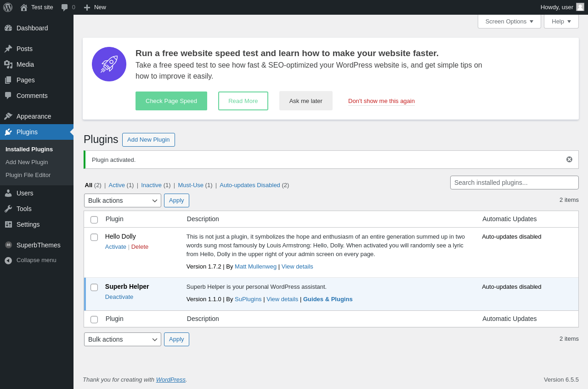This screenshot has width=588, height=389.
Task: Open the Test site menu
Action: pyautogui.click(x=37, y=7)
